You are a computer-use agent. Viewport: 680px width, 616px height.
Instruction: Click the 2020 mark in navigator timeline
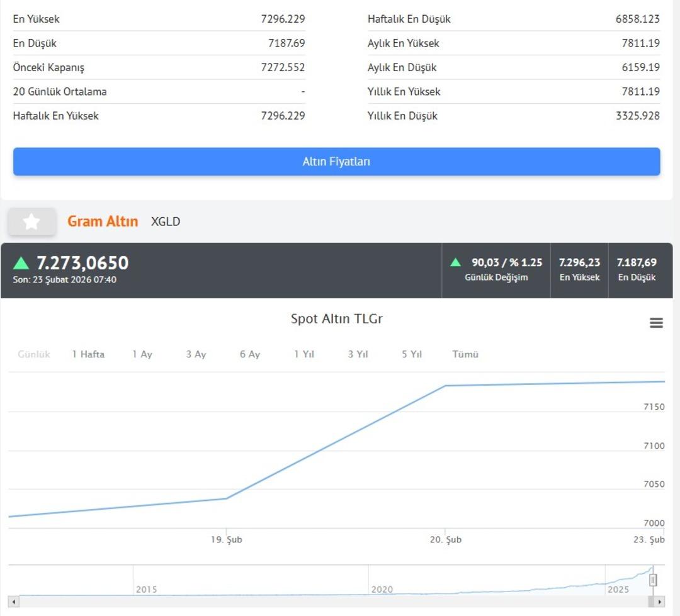click(382, 590)
